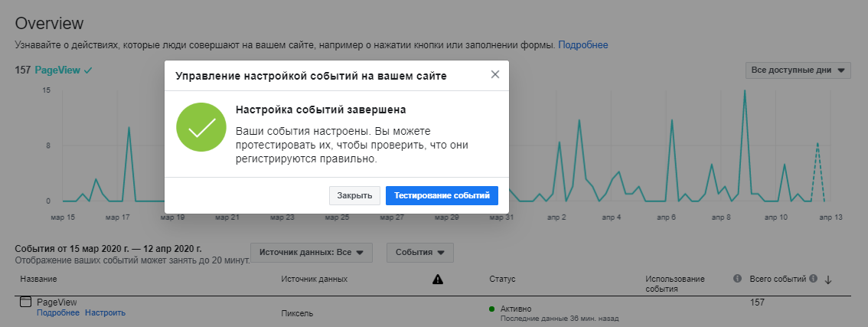Click the Название column header
868x327 pixels.
[x=38, y=279]
